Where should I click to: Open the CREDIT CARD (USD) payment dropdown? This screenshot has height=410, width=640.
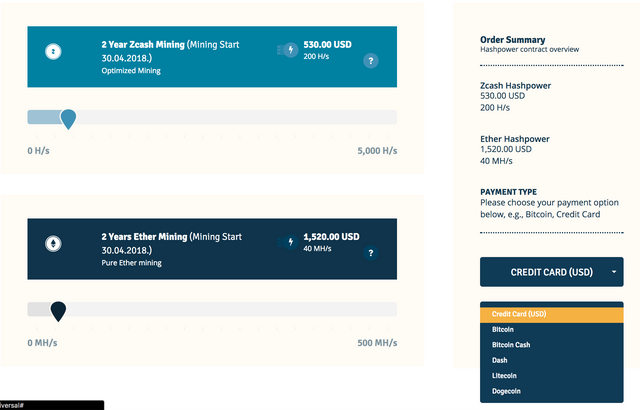tap(551, 272)
